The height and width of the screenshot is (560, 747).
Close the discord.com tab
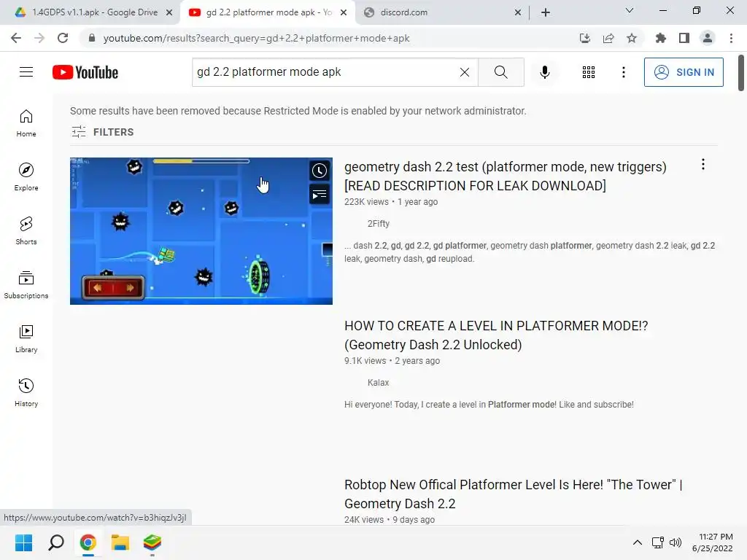click(518, 13)
